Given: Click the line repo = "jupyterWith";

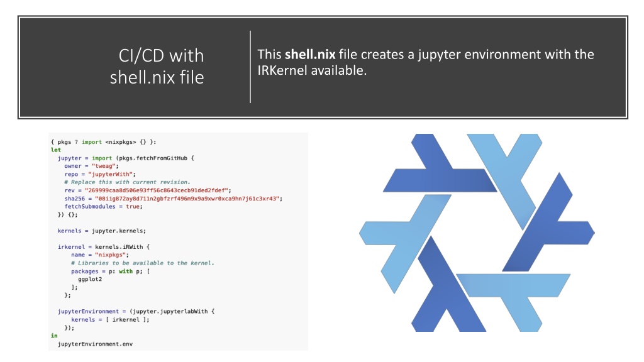Looking at the screenshot, I should [100, 174].
